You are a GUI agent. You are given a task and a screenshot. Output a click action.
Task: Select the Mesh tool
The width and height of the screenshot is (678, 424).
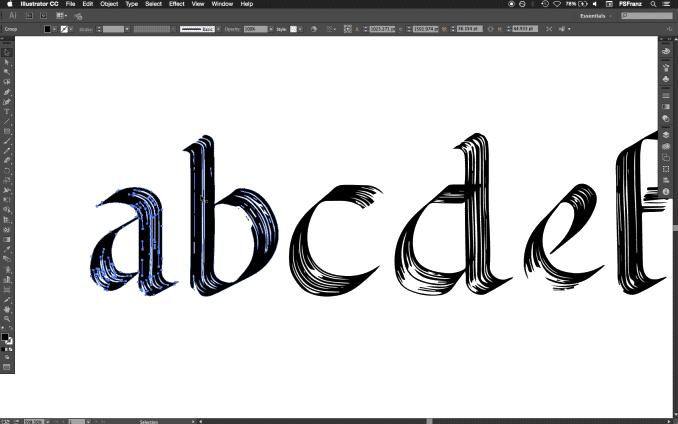(x=6, y=230)
